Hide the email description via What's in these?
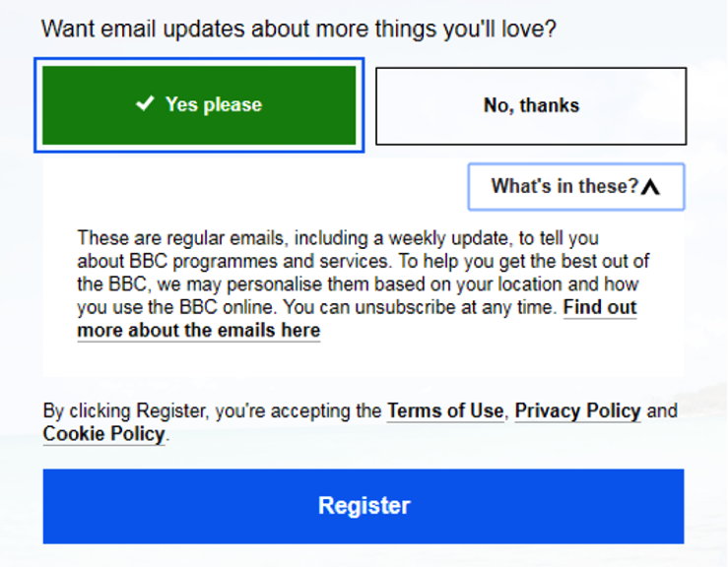Image resolution: width=728 pixels, height=567 pixels. (x=576, y=186)
